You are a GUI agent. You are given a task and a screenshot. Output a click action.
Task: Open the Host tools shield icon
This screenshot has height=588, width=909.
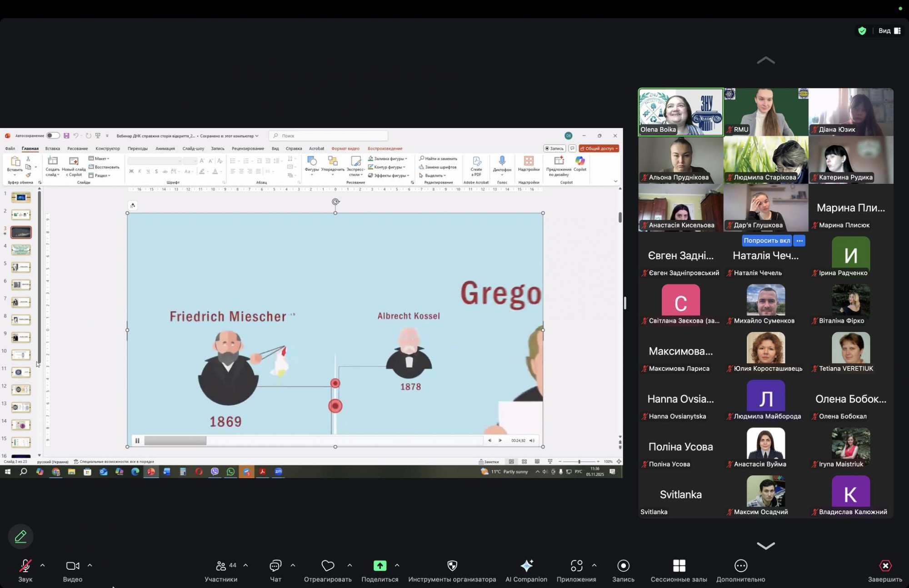452,566
